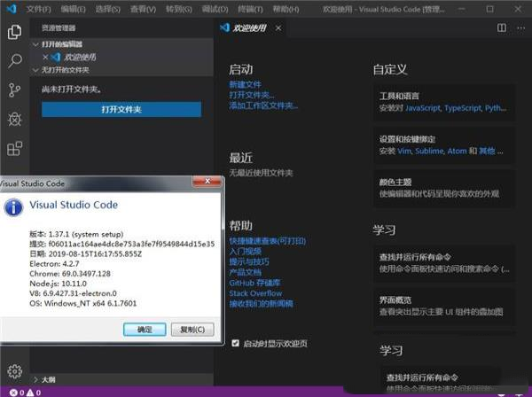
Task: Open the Debug view icon
Action: click(14, 119)
